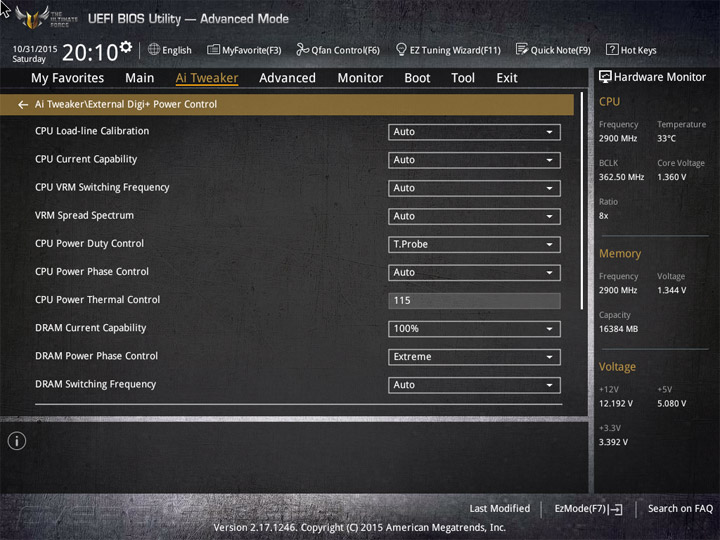Viewport: 720px width, 540px height.
Task: Click memory Voltage value 1.344 V
Action: tap(671, 291)
